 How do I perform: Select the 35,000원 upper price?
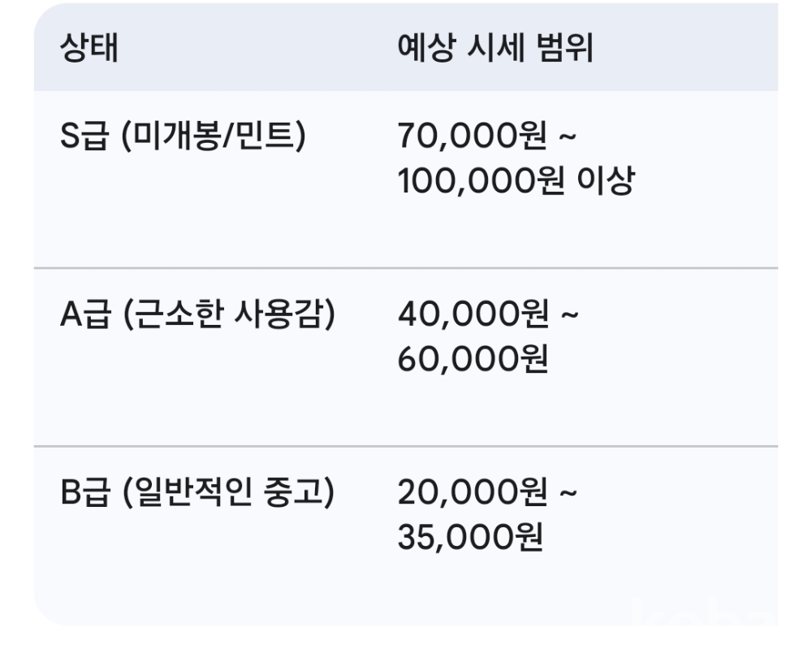point(471,538)
